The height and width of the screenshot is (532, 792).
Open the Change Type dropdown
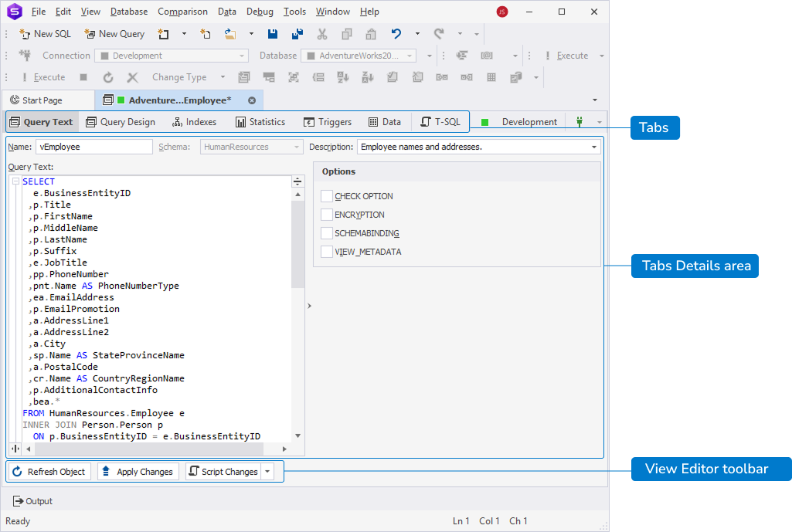click(x=223, y=77)
